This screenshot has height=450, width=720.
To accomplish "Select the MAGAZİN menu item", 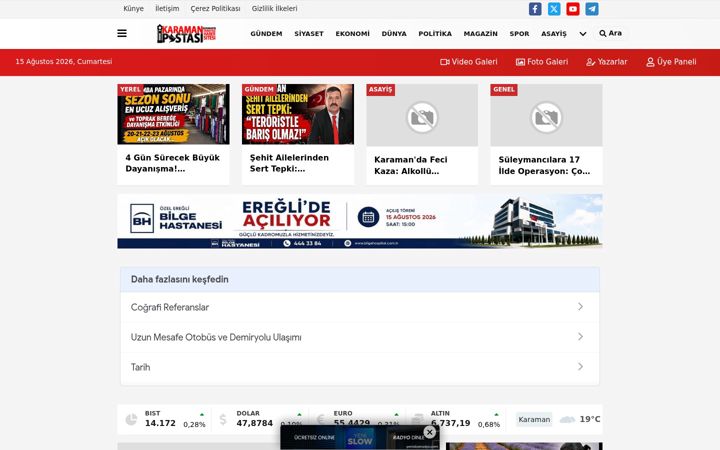I will (480, 34).
